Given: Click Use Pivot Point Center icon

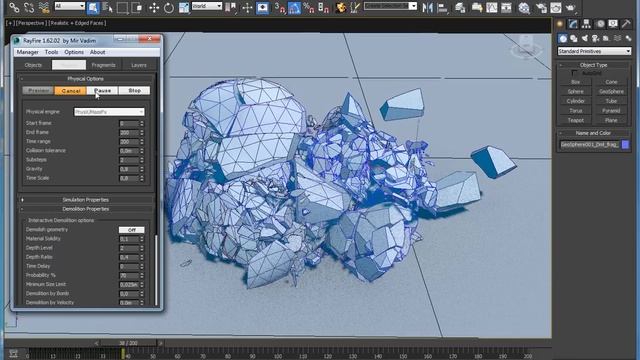Looking at the screenshot, I should coord(231,7).
